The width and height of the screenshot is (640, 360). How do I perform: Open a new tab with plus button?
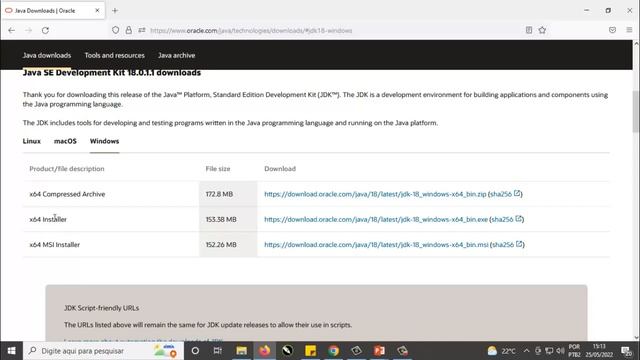(x=115, y=11)
